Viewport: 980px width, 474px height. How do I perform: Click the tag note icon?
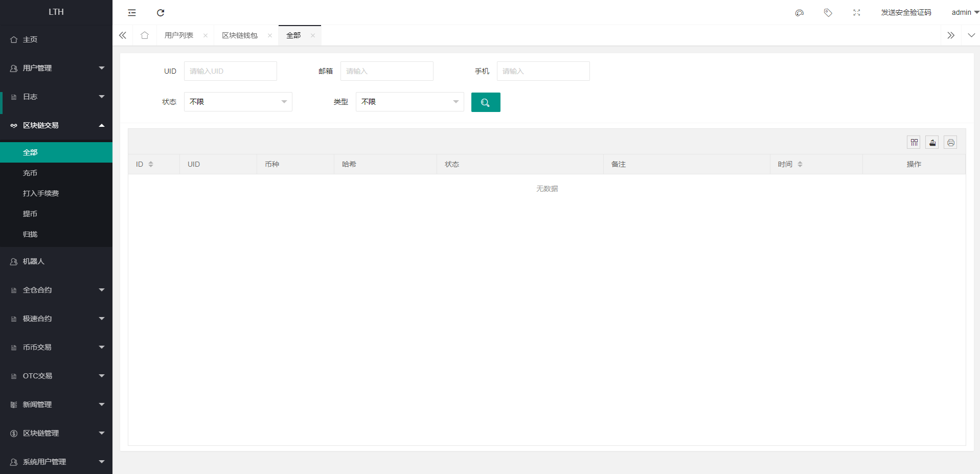tap(828, 13)
